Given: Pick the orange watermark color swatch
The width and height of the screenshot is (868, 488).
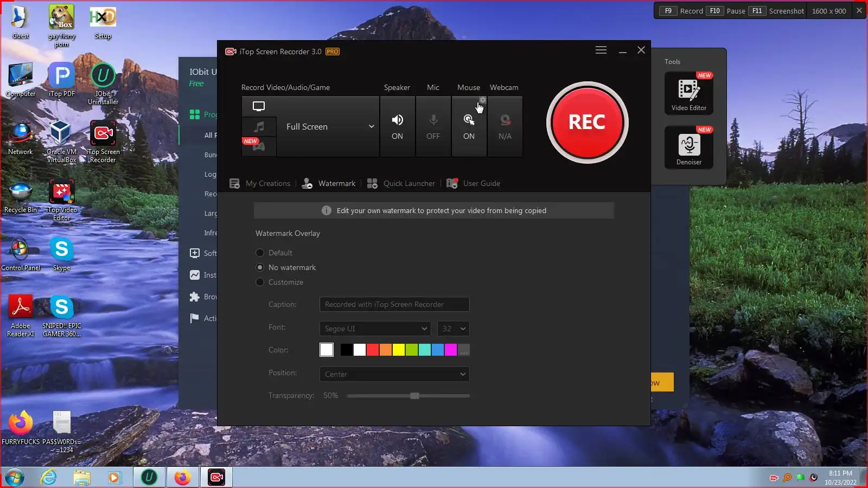Looking at the screenshot, I should coord(385,350).
